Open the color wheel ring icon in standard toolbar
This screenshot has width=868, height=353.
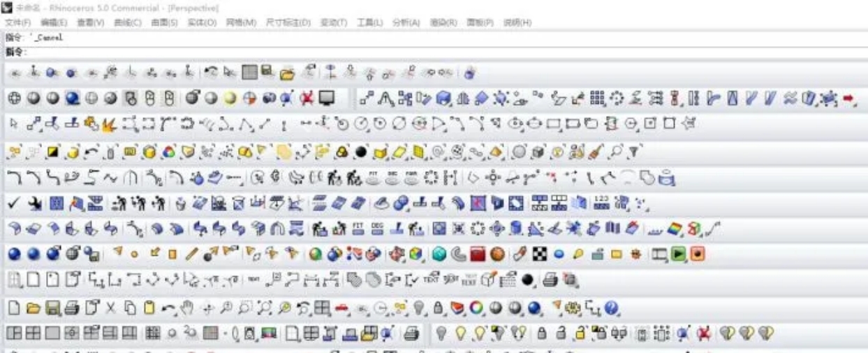tap(477, 308)
